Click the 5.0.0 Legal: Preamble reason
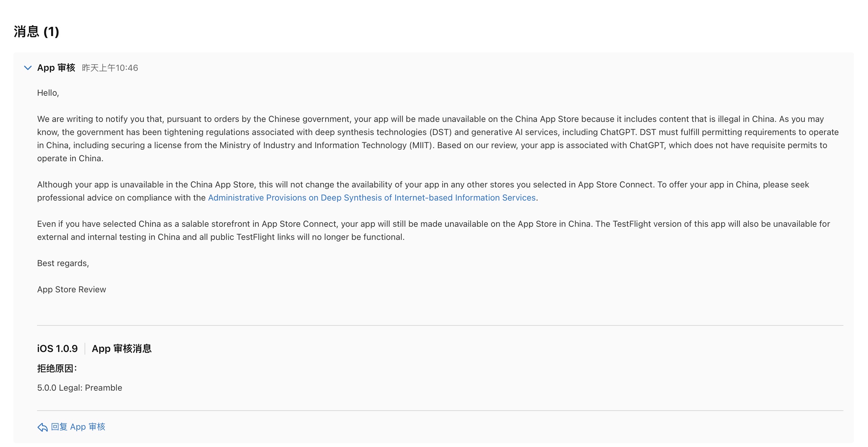868x447 pixels. pyautogui.click(x=80, y=388)
